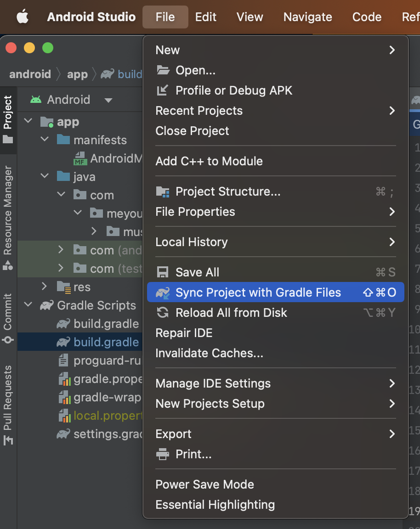Select Profile or Debug APK

(234, 90)
